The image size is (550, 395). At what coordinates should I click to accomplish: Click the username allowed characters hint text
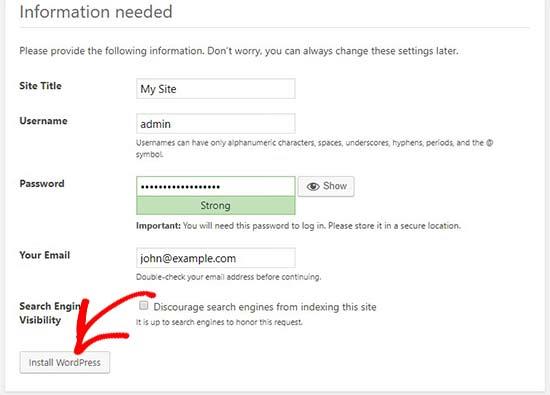tap(315, 148)
